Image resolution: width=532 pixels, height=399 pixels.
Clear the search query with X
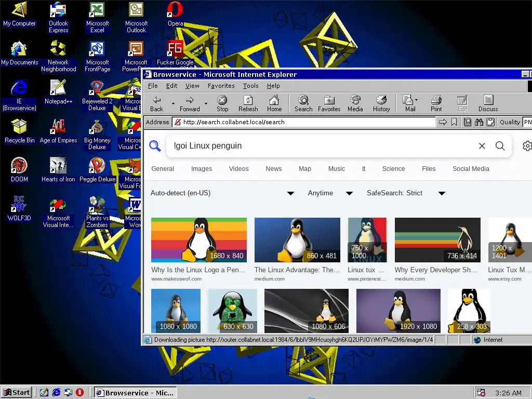click(482, 146)
